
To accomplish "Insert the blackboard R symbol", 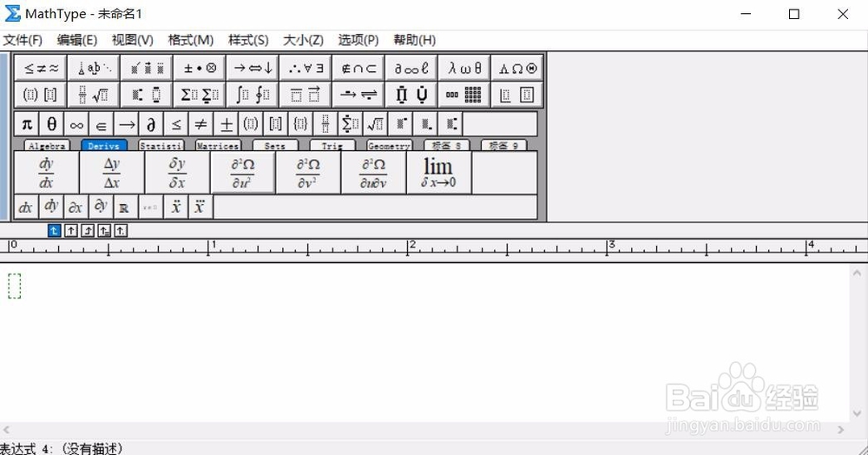I will [x=126, y=207].
